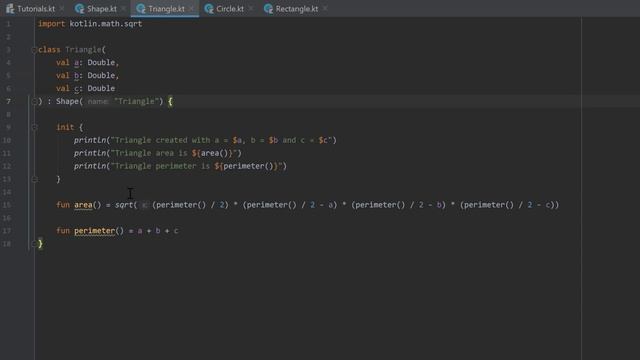
Task: Click the 'init' keyword
Action: (x=65, y=127)
